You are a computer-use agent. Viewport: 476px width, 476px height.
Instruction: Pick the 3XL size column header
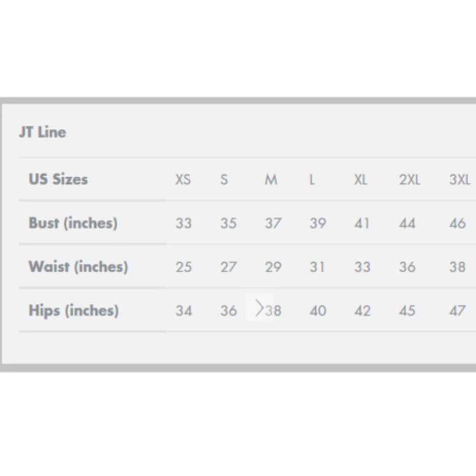point(459,180)
